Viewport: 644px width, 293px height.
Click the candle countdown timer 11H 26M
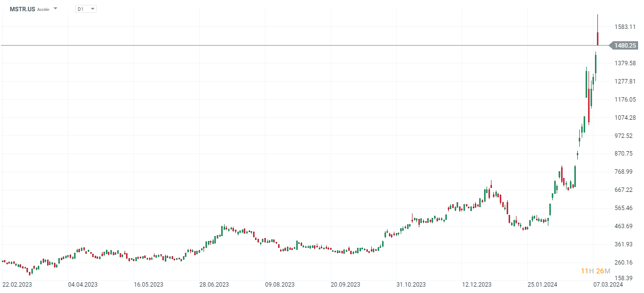[x=595, y=271]
